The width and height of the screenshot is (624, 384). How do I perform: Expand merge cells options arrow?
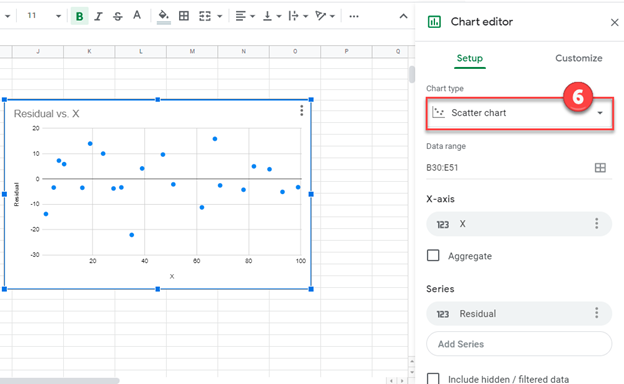220,16
